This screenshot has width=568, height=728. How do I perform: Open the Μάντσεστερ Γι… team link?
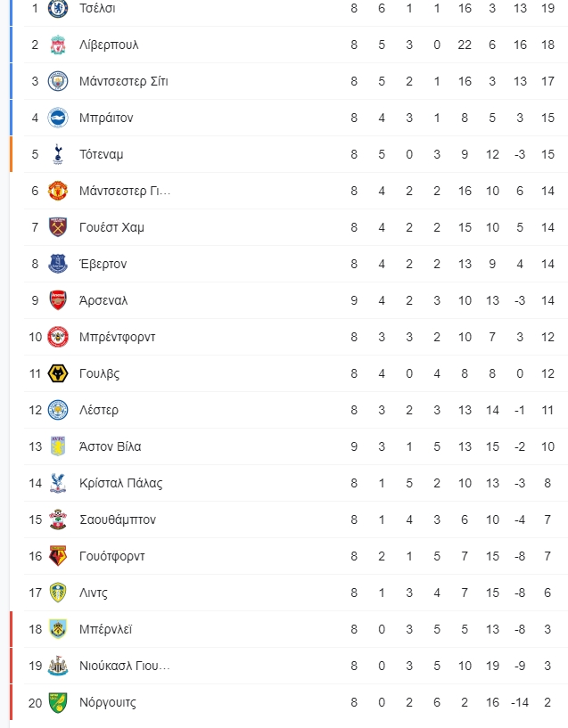125,191
